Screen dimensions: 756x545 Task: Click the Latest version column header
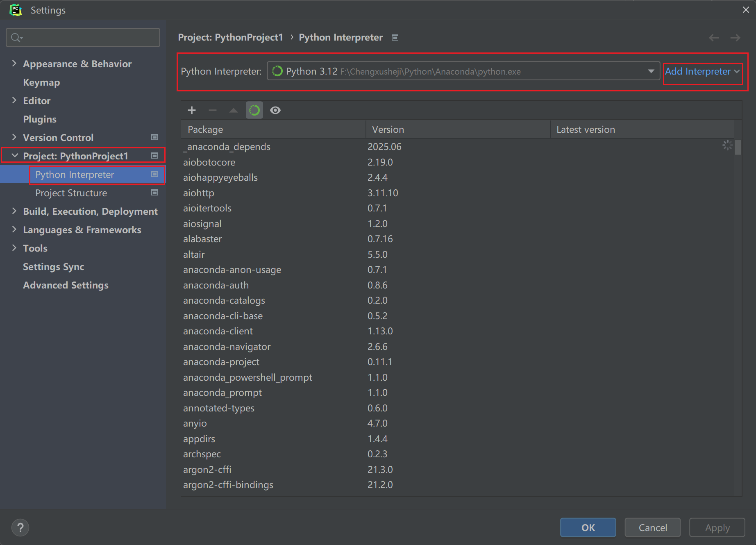[642, 129]
